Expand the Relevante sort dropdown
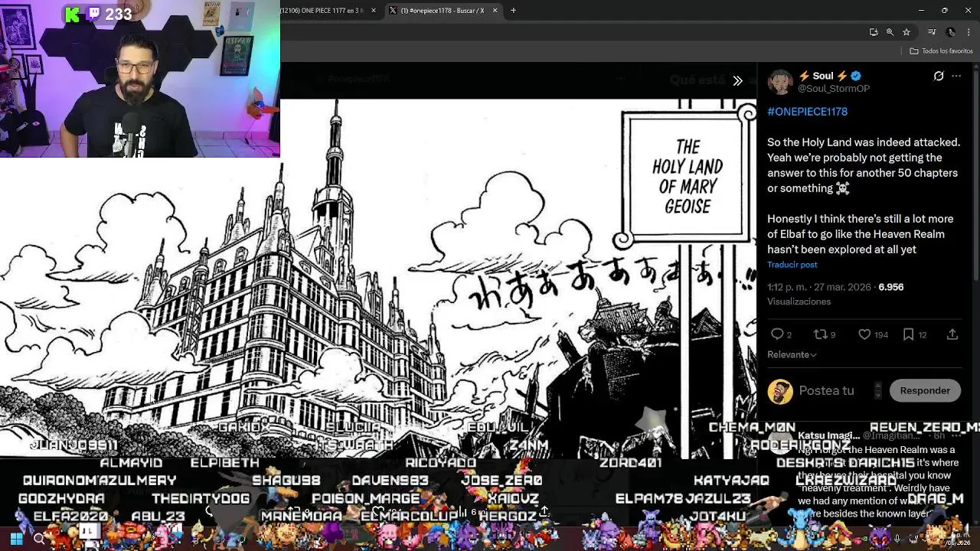The height and width of the screenshot is (551, 980). pos(792,354)
